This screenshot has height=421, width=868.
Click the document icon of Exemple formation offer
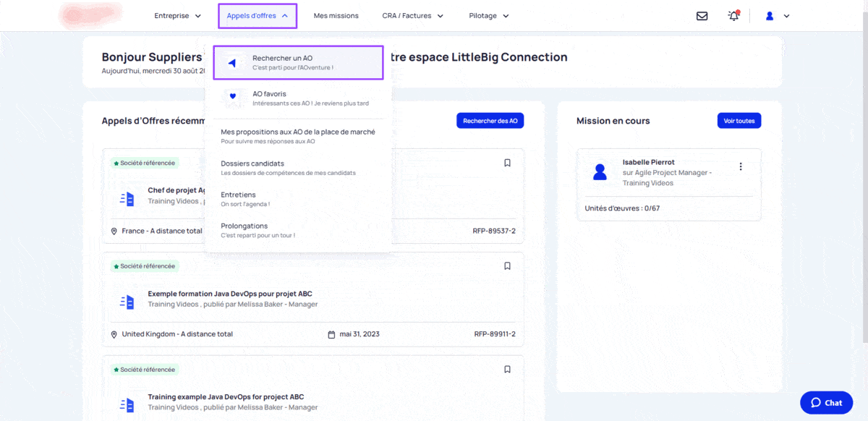[127, 302]
